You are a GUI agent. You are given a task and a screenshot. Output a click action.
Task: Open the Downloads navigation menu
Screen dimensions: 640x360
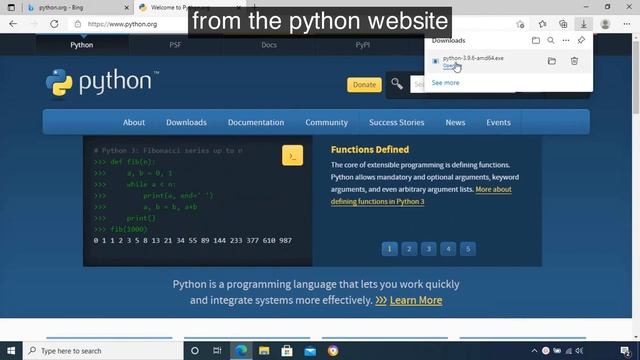(186, 122)
